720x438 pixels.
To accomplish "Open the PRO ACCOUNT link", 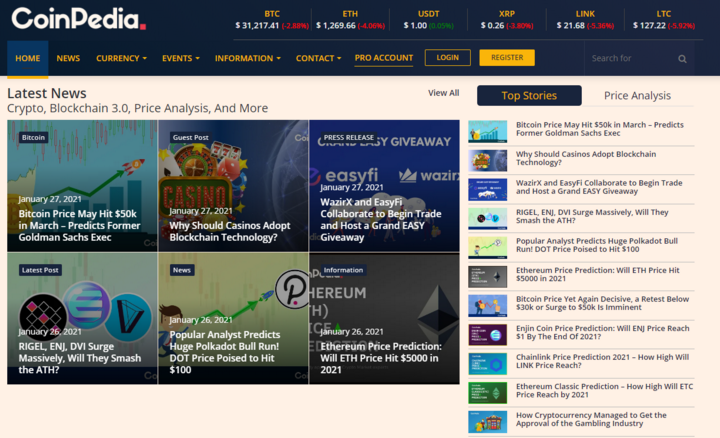I will click(383, 58).
